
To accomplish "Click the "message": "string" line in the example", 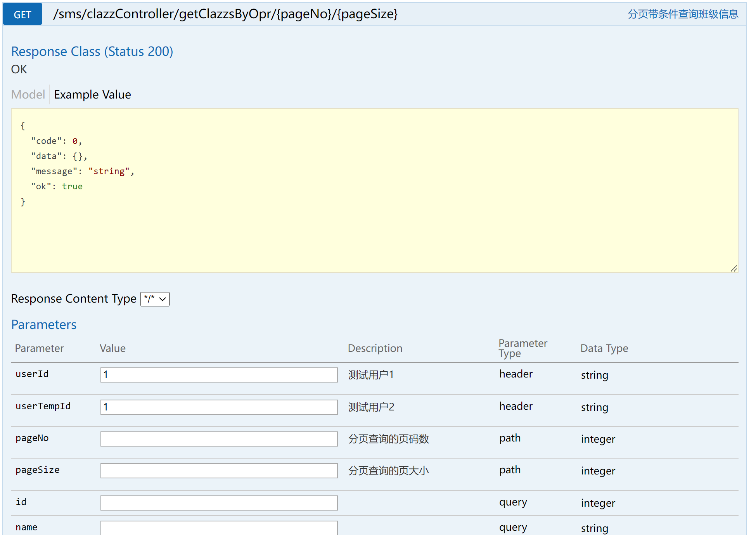I will pyautogui.click(x=83, y=171).
